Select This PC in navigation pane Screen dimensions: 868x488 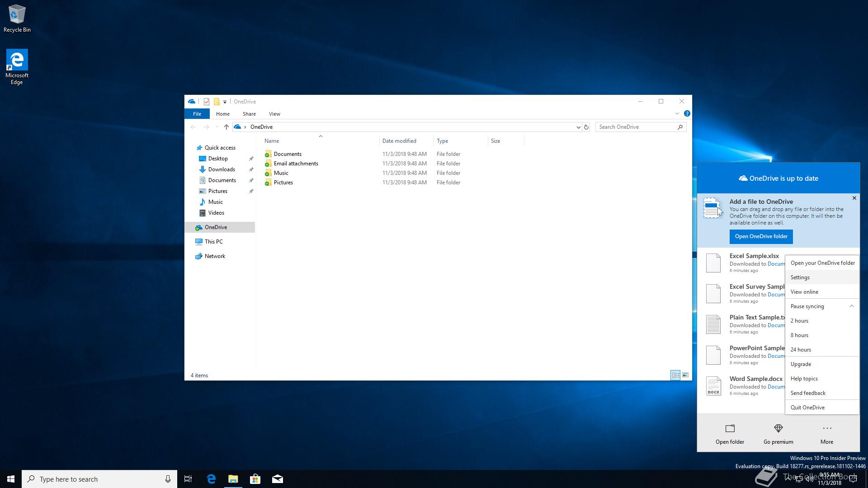click(x=213, y=242)
